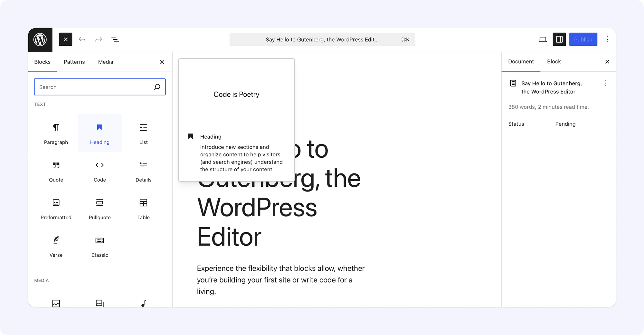Open post actions menu beside title

(x=606, y=83)
